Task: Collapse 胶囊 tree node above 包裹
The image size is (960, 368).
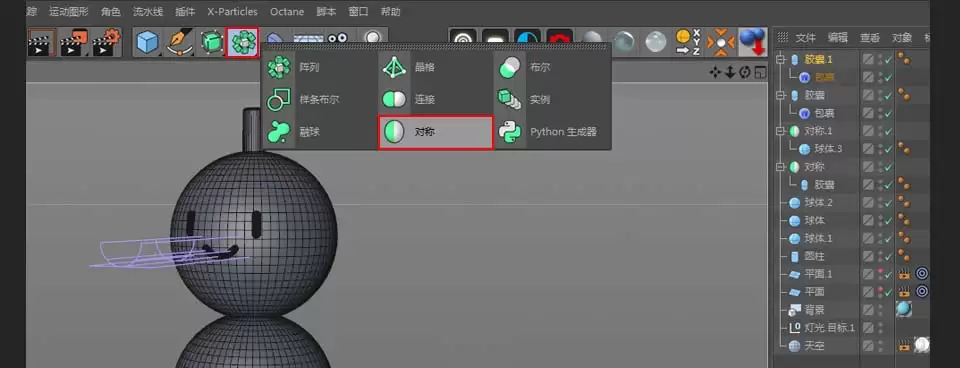Action: coord(781,96)
